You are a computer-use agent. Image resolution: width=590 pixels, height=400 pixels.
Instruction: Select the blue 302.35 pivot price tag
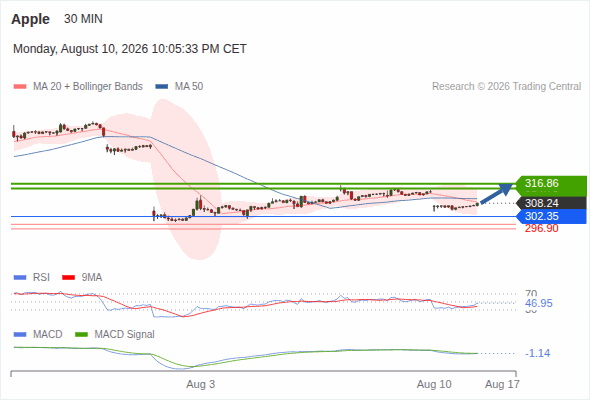click(x=550, y=216)
